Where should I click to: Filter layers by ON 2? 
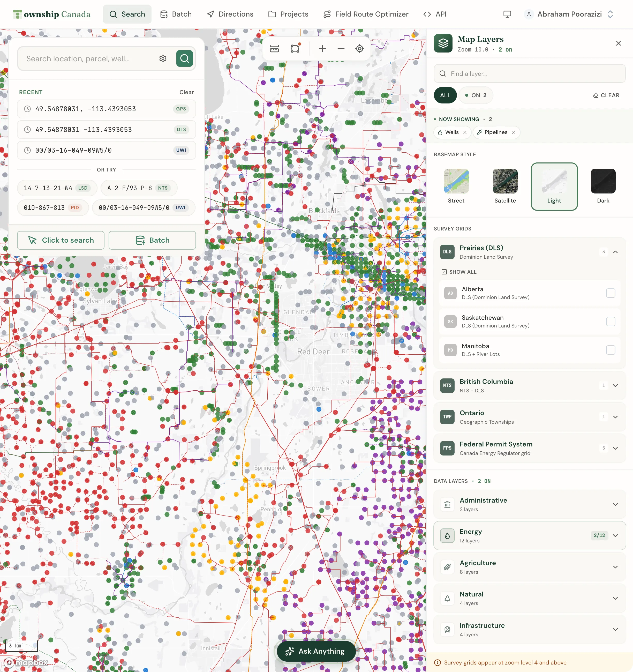pos(476,95)
